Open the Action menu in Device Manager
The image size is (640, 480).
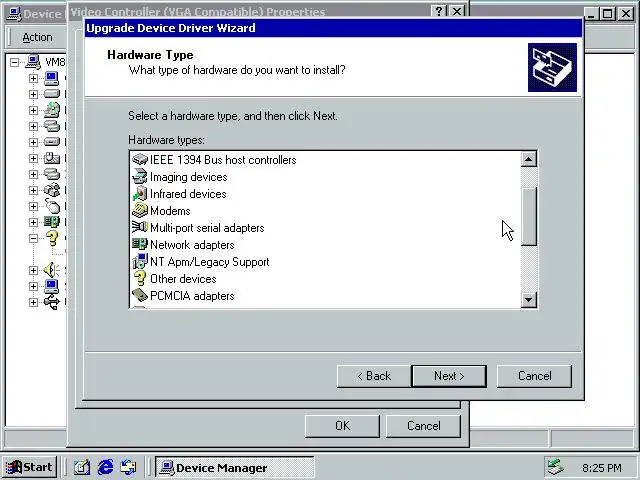tap(37, 37)
